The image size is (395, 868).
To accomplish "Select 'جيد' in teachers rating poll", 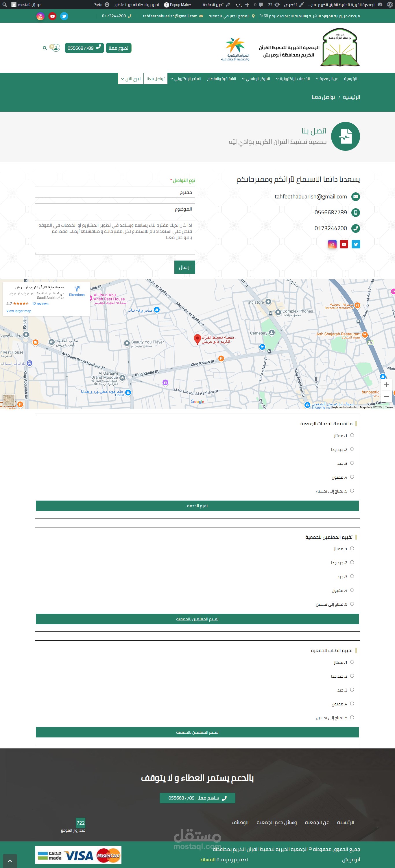I will pyautogui.click(x=352, y=576).
